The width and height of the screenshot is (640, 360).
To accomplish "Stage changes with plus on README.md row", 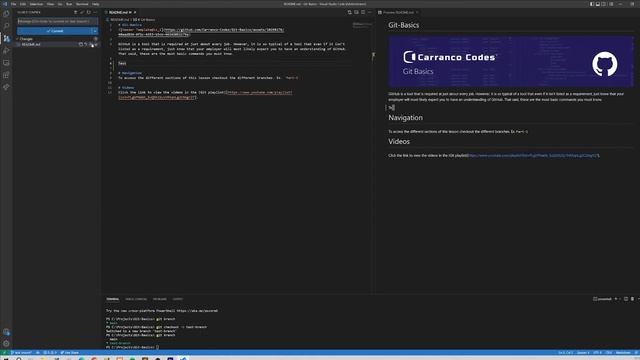I will (x=91, y=44).
